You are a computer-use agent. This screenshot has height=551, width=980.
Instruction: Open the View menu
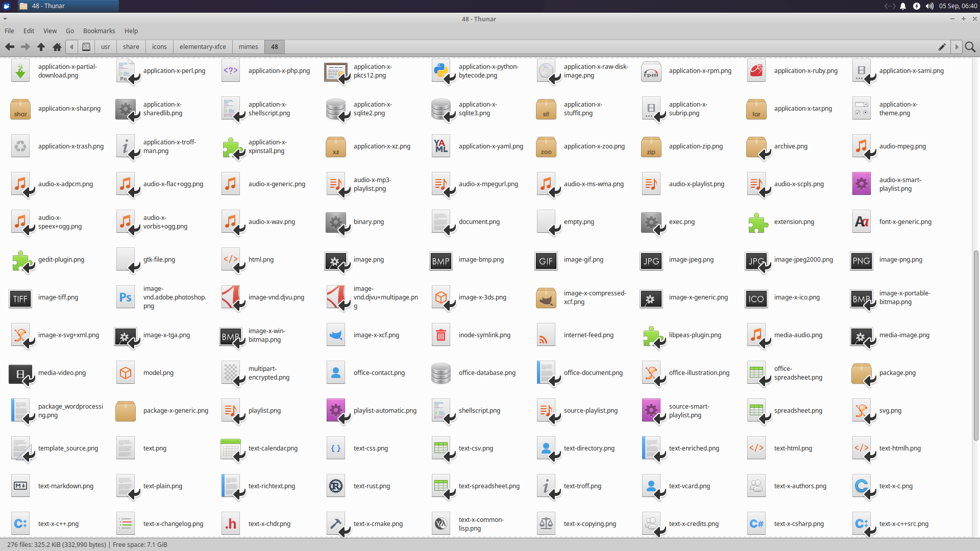(50, 31)
